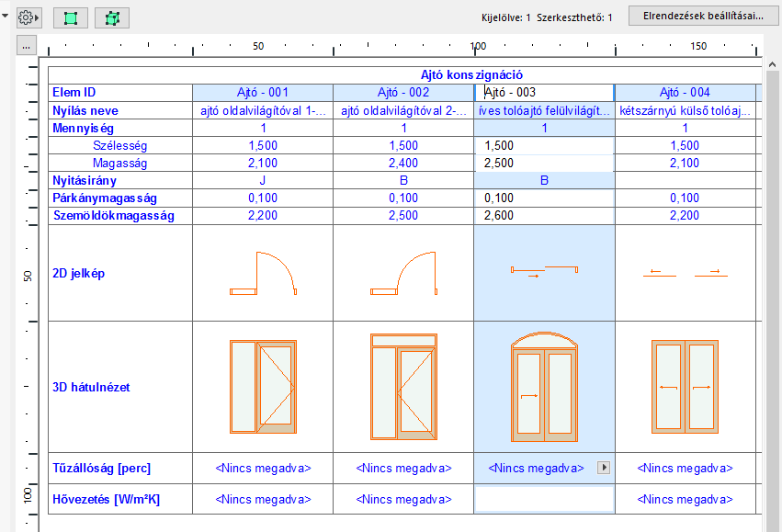
Task: Edit the Szélesség value of Ajtó - 003
Action: pos(544,145)
